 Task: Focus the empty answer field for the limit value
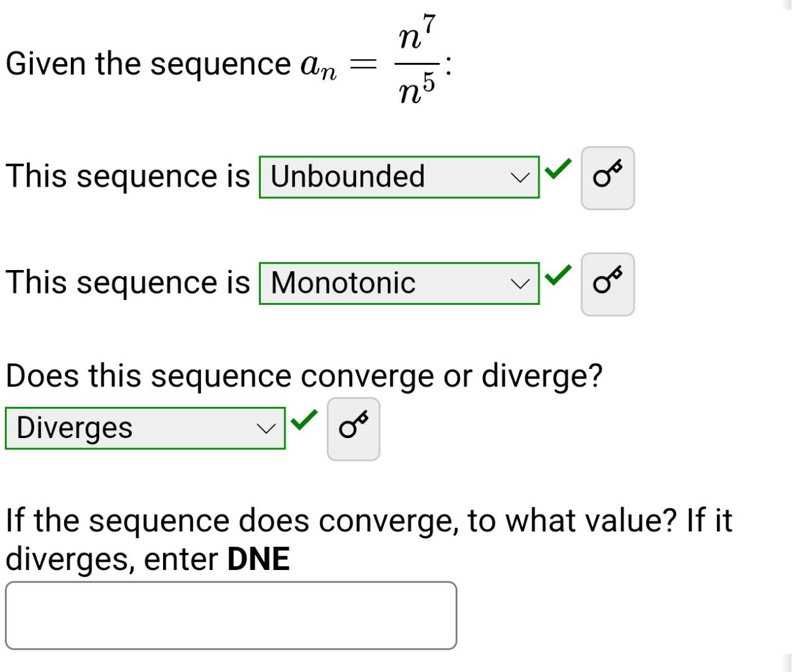[231, 615]
